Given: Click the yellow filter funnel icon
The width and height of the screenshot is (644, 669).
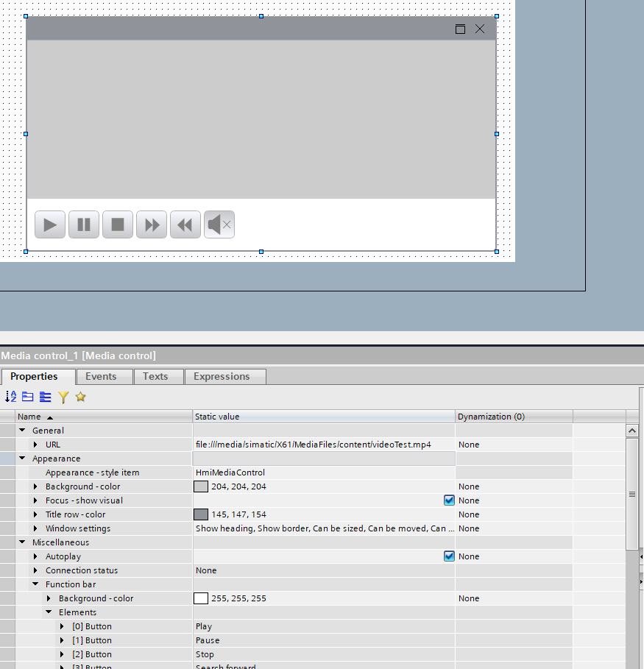Looking at the screenshot, I should (x=63, y=397).
